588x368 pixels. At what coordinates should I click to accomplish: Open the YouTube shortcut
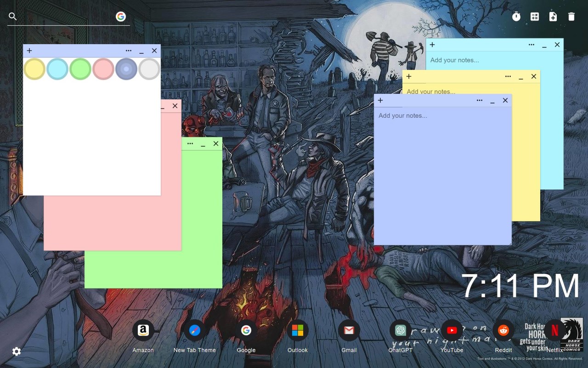point(452,330)
